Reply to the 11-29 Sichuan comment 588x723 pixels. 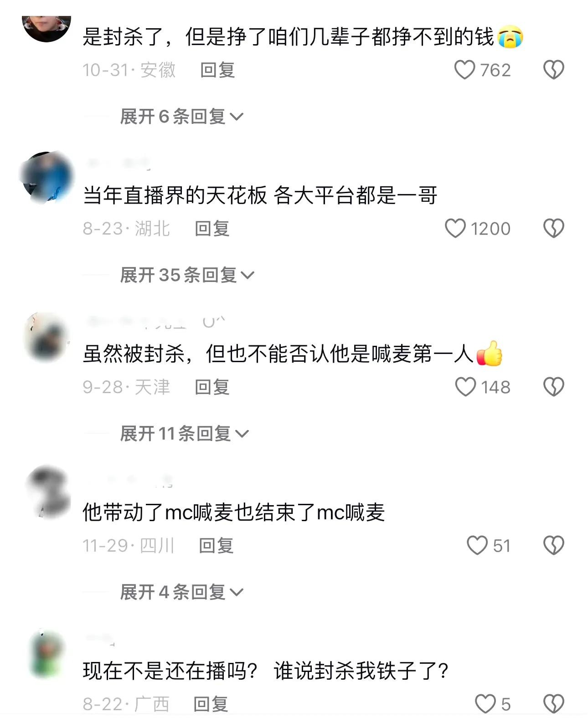pyautogui.click(x=216, y=546)
